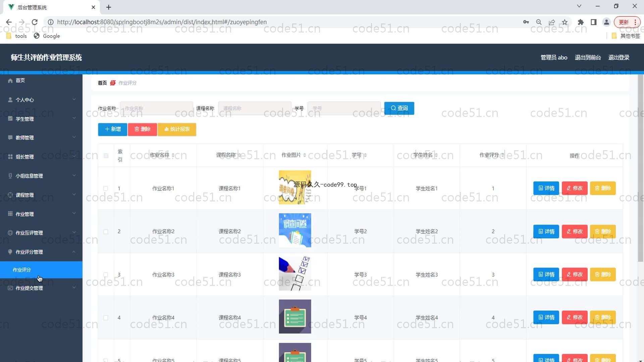This screenshot has width=644, height=362.
Task: Check the row checkbox for 作业名称2
Action: [106, 232]
